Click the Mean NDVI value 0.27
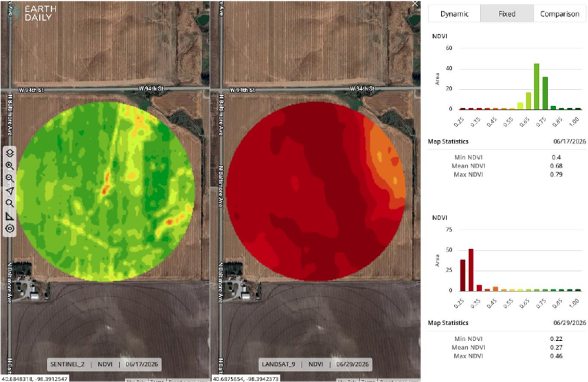 pos(556,347)
